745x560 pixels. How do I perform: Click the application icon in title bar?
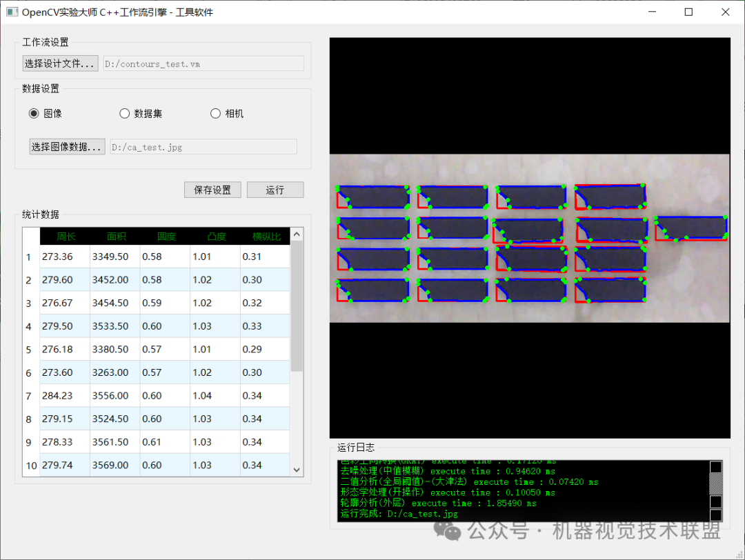12,12
